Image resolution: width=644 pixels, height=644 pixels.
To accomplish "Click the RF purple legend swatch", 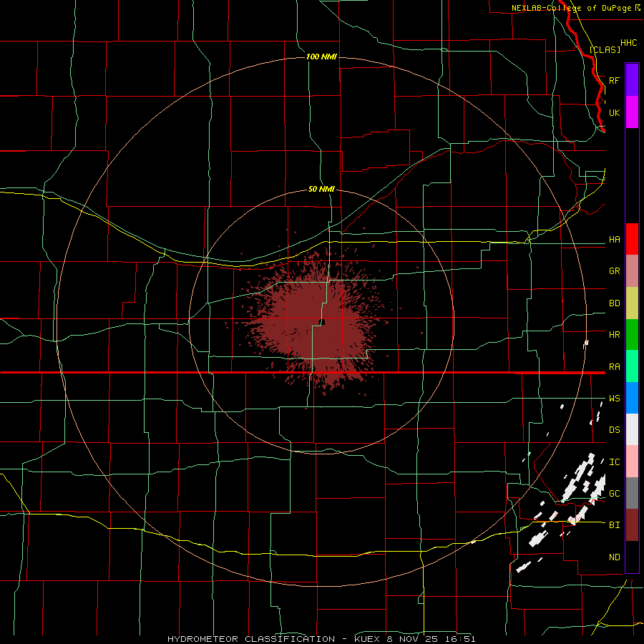I will tap(632, 80).
